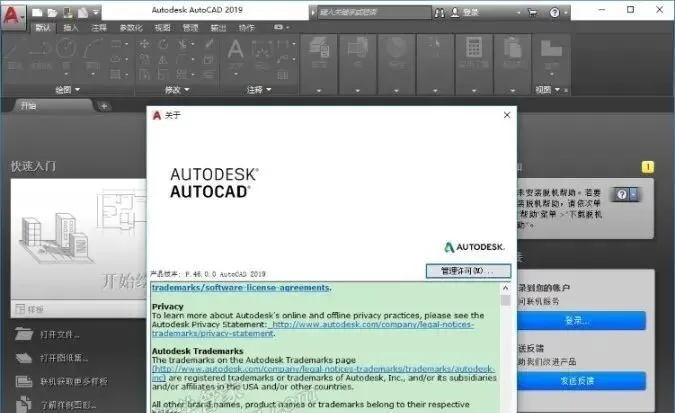The image size is (675, 413).
Task: Go to the 管理 ribbon tab
Action: [x=190, y=28]
